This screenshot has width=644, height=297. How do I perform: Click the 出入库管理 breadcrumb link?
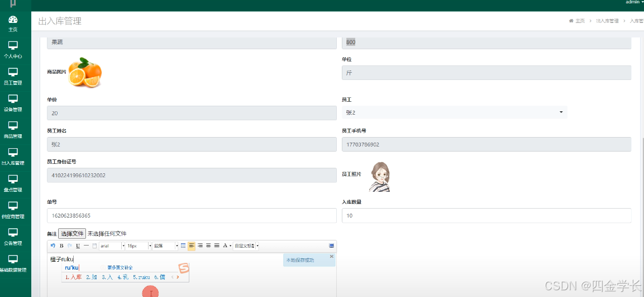(607, 21)
